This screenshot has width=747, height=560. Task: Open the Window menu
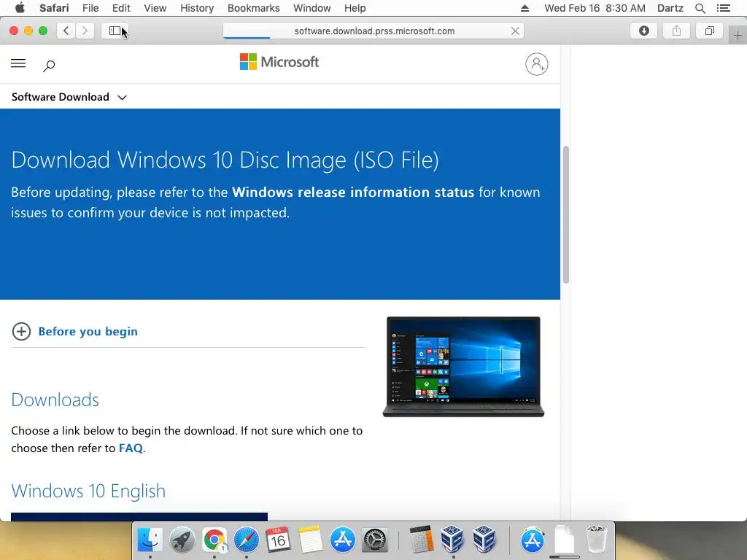(x=311, y=8)
